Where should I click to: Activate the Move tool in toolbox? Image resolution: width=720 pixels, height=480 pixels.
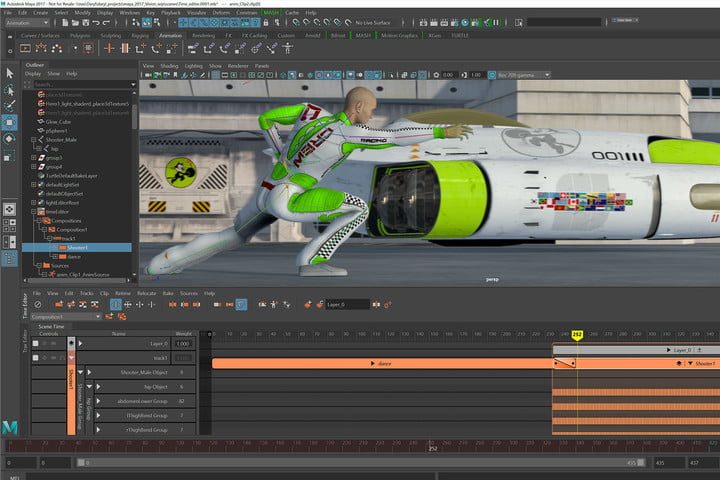10,123
